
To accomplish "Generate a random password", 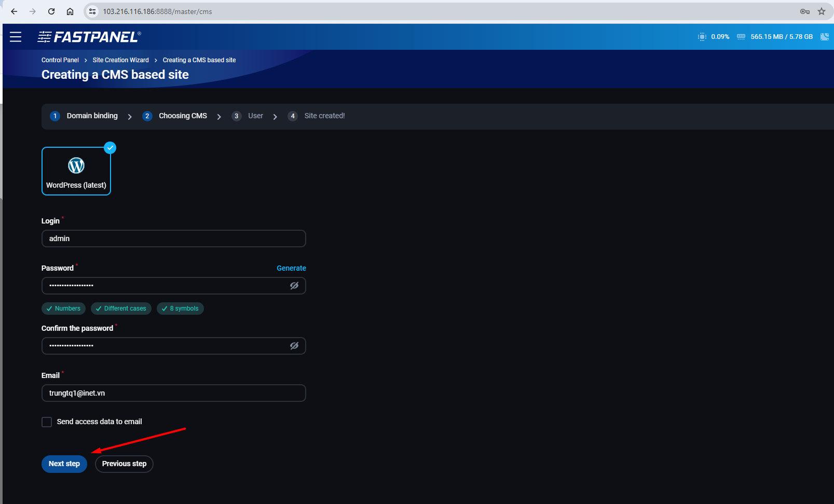I will pos(291,268).
